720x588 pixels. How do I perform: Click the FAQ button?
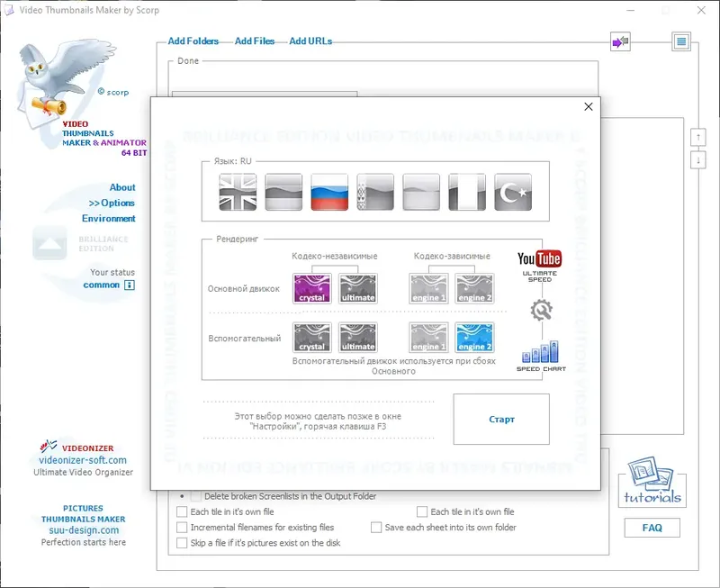tap(652, 528)
